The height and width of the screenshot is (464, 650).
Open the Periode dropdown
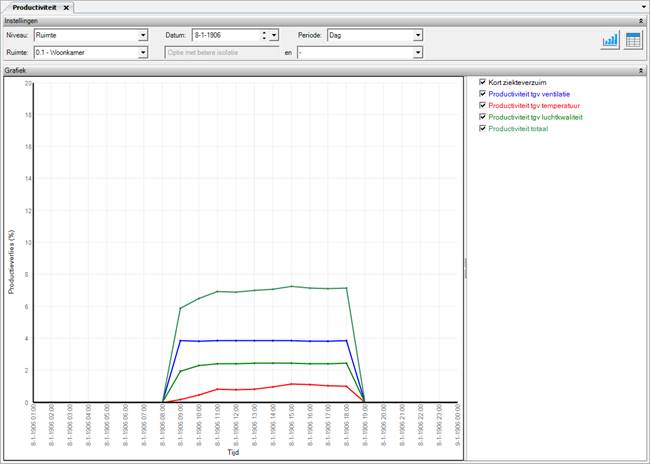[x=418, y=35]
